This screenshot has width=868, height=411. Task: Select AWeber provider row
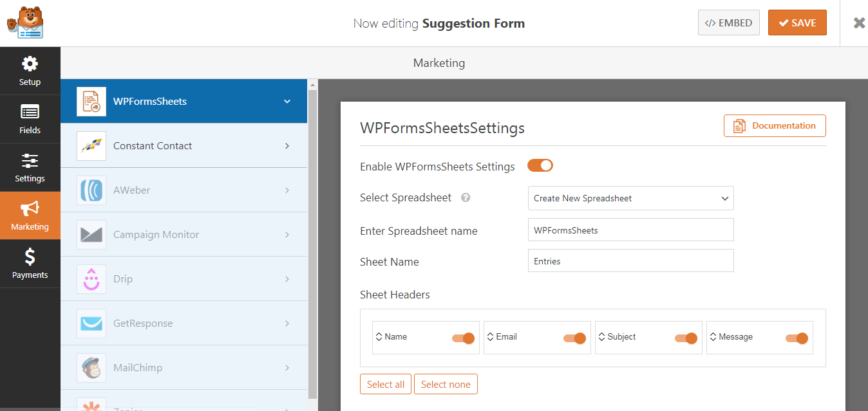tap(184, 190)
